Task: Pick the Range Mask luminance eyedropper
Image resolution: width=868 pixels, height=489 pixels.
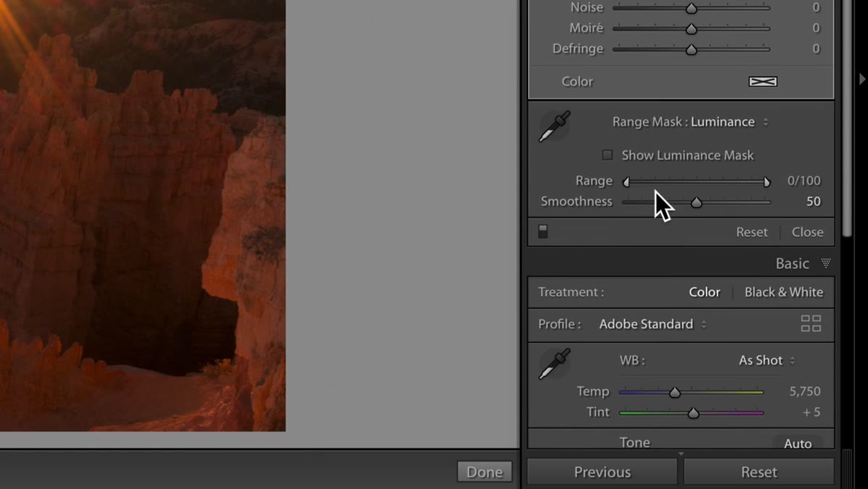Action: [x=554, y=127]
